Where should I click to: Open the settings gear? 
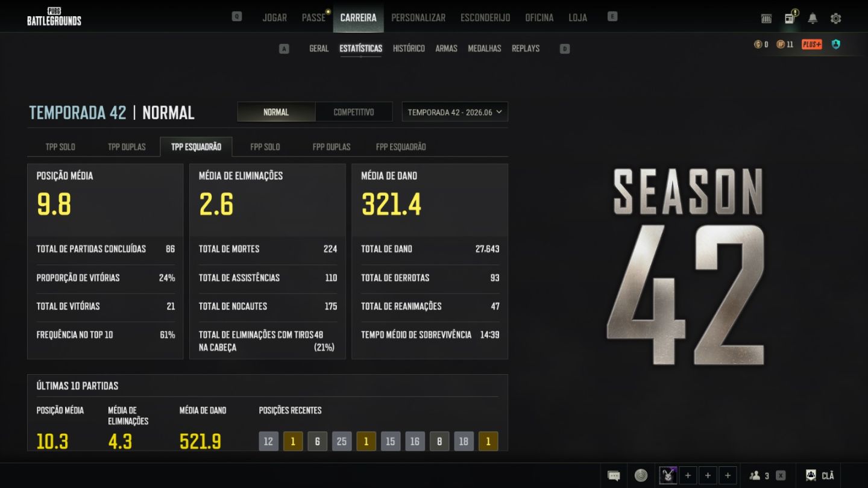click(835, 19)
